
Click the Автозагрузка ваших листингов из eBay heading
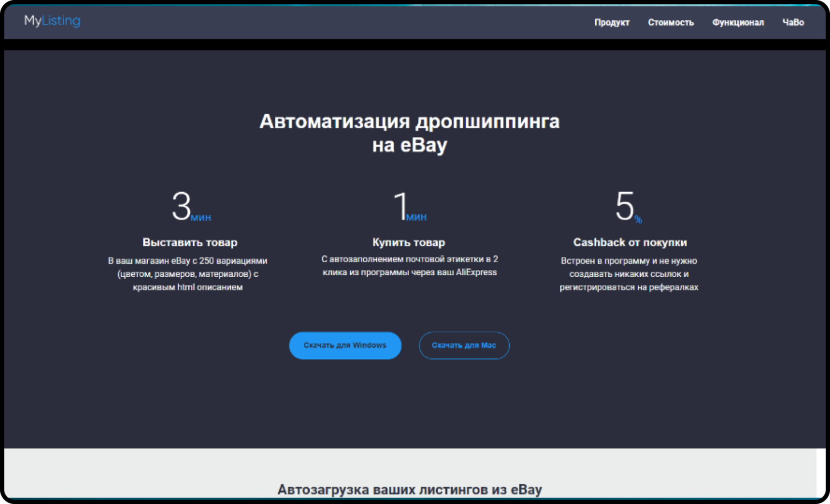click(410, 489)
